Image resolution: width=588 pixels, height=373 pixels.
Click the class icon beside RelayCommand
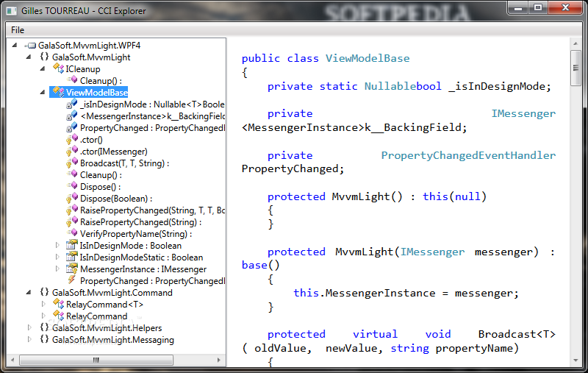point(59,315)
